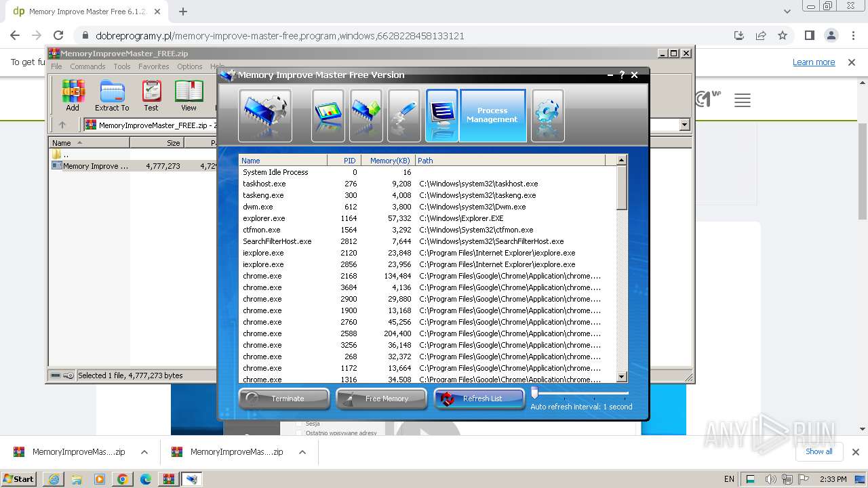Click the volume icon in system tray
Viewport: 868px width, 488px height.
[x=770, y=479]
